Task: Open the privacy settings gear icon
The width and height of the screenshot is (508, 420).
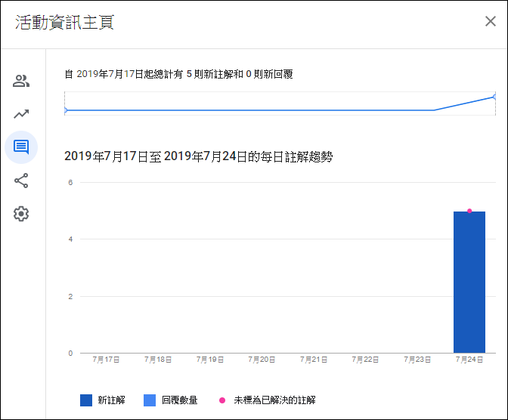Action: coord(21,214)
